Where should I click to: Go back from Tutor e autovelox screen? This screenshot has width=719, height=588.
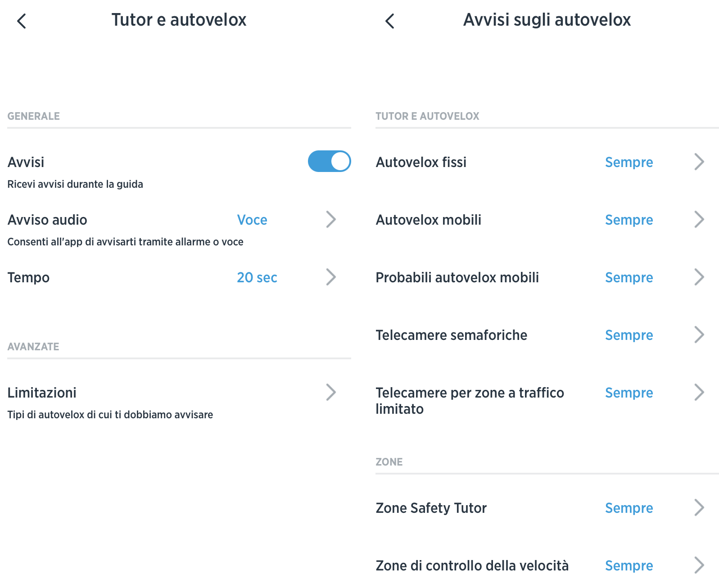(x=22, y=21)
